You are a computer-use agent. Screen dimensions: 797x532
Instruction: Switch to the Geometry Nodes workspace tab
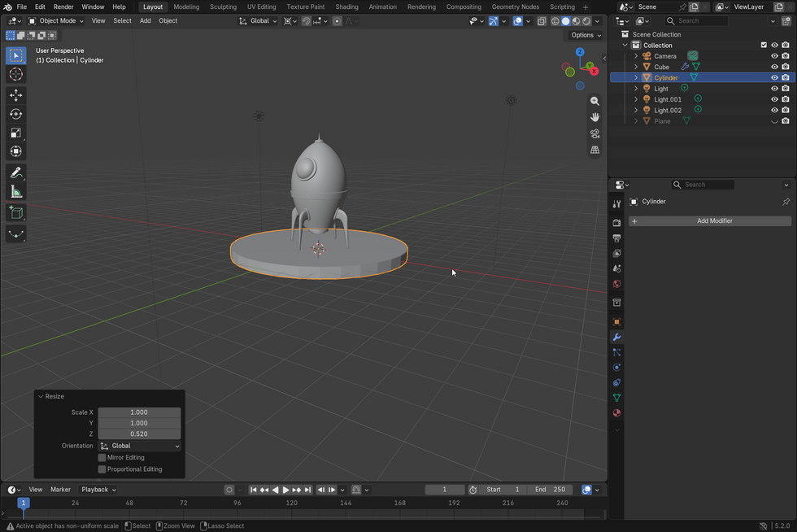point(516,7)
